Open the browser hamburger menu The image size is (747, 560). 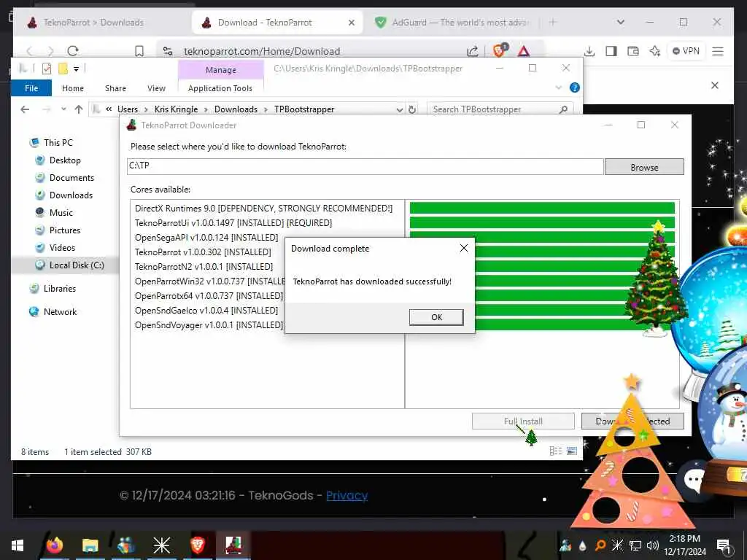(718, 51)
